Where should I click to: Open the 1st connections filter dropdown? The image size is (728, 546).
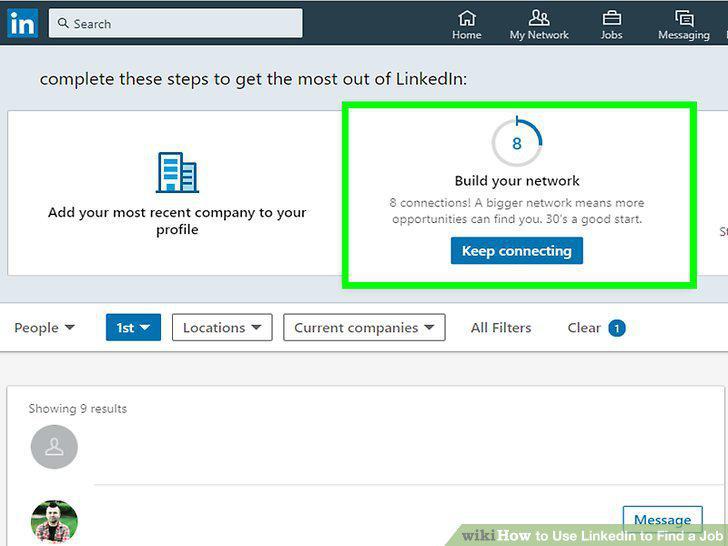pyautogui.click(x=133, y=327)
